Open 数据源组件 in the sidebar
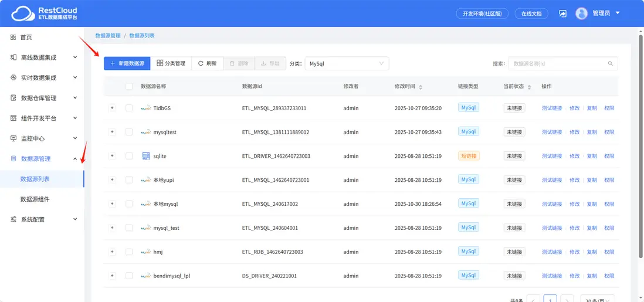644x302 pixels. pyautogui.click(x=35, y=199)
